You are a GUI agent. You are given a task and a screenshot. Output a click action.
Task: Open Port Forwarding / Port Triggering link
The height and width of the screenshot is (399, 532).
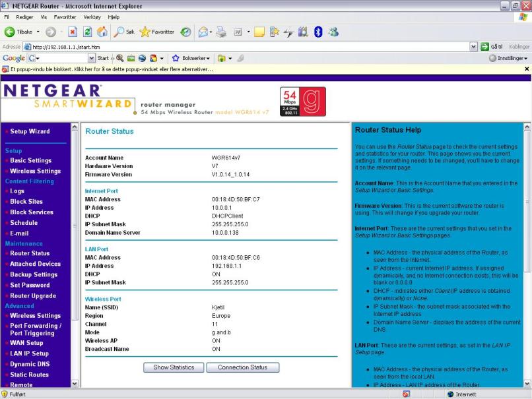[36, 329]
